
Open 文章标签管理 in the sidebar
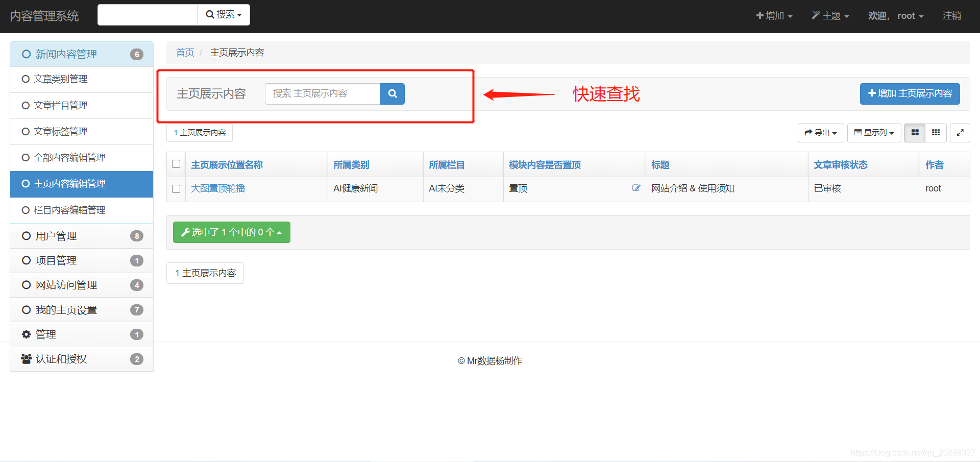click(82, 132)
